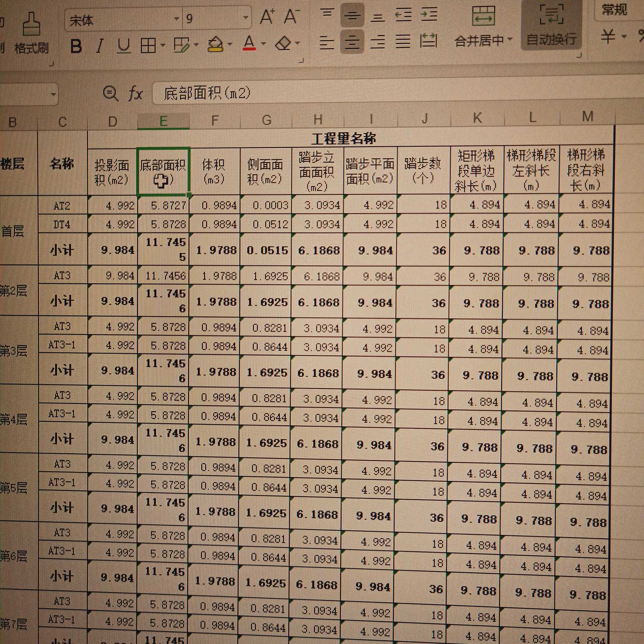Screen dimensions: 644x644
Task: Select column E header
Action: [163, 121]
